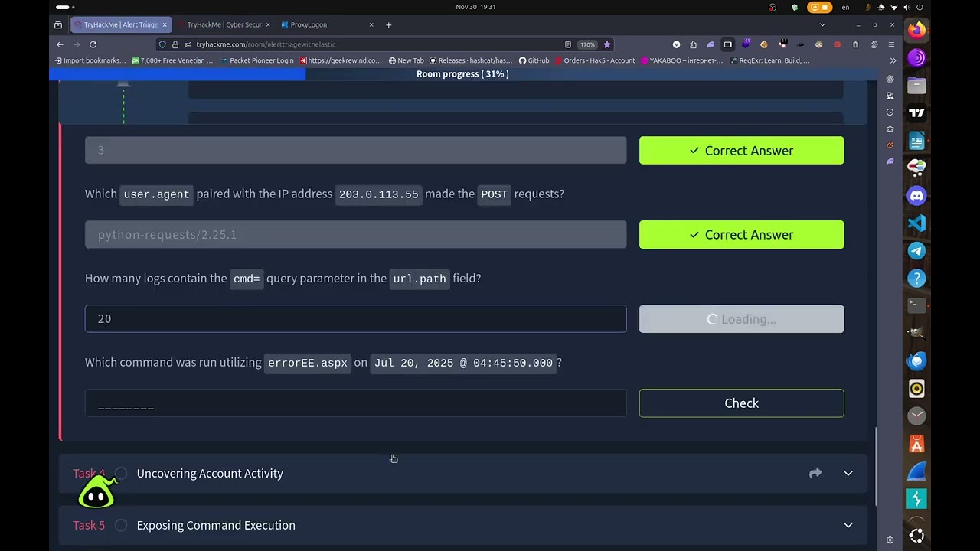Open Firefox extensions puzzle icon

[x=693, y=44]
